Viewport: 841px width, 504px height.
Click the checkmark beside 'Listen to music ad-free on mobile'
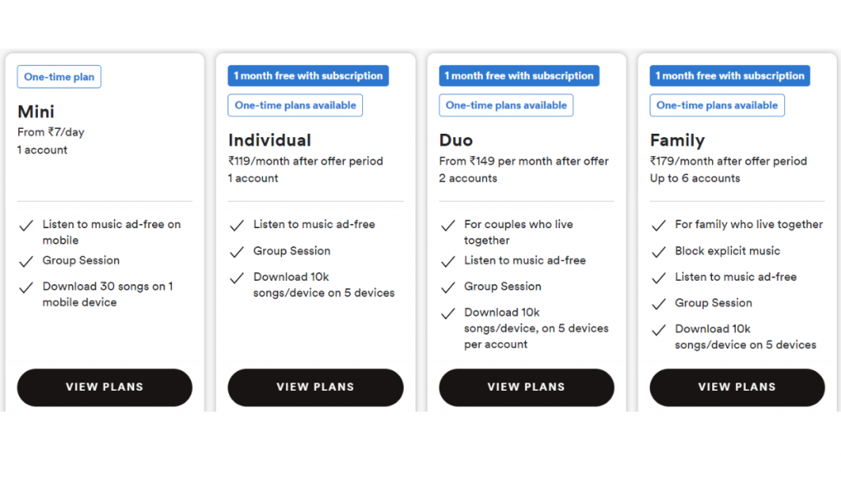[x=25, y=225]
